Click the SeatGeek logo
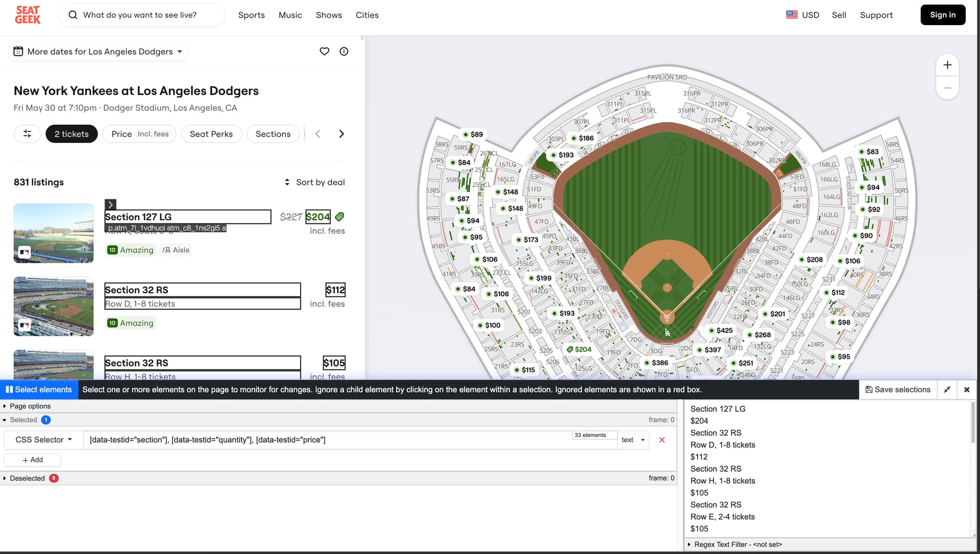The height and width of the screenshot is (554, 980). pos(28,15)
